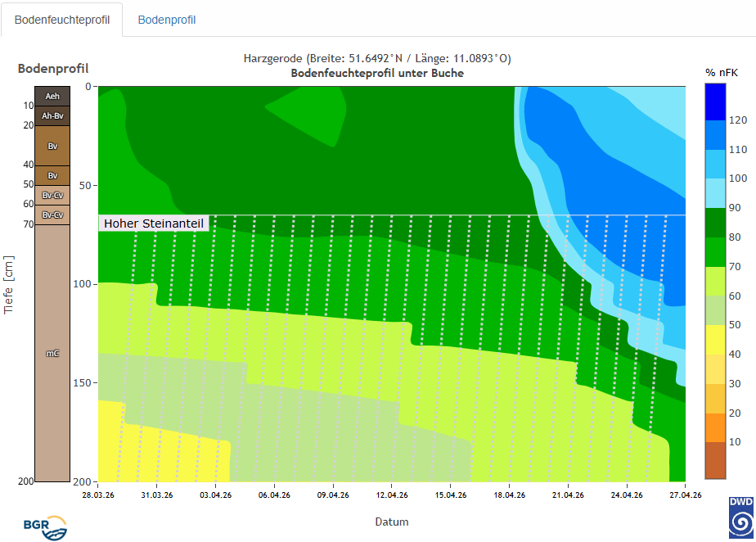Select the Ah-Bv soil horizon block
Screen dimensions: 756x542
52,115
